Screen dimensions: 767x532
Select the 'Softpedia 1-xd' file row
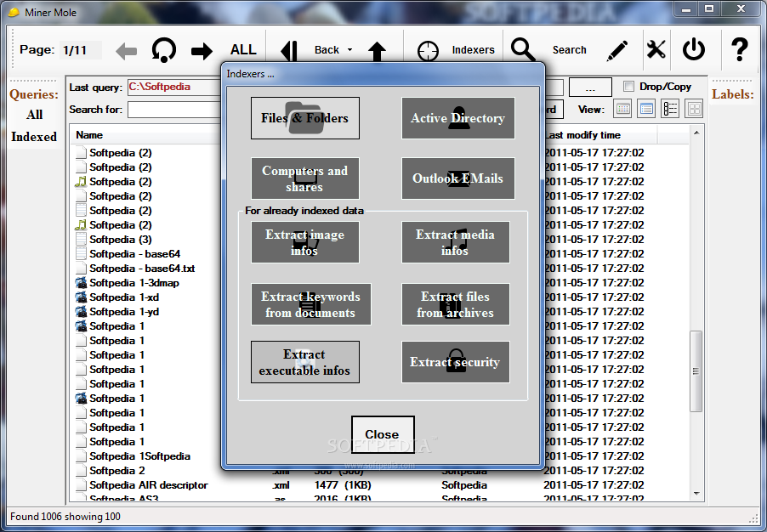(x=124, y=297)
